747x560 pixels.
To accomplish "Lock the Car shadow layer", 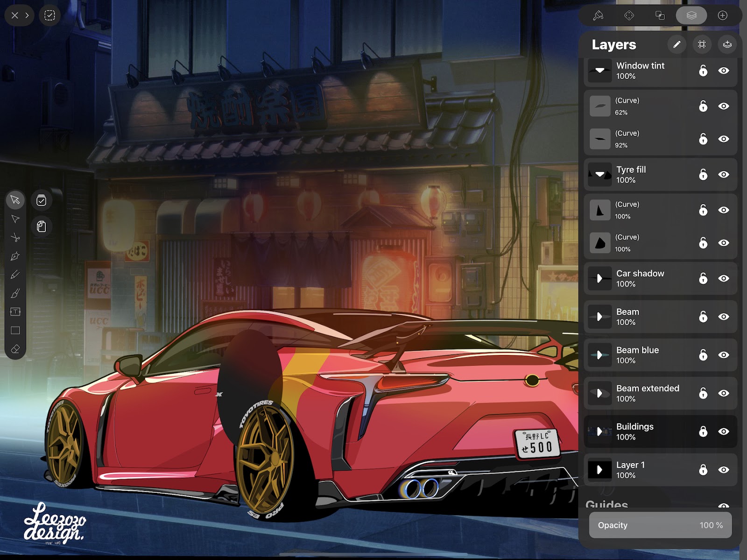I will click(703, 278).
